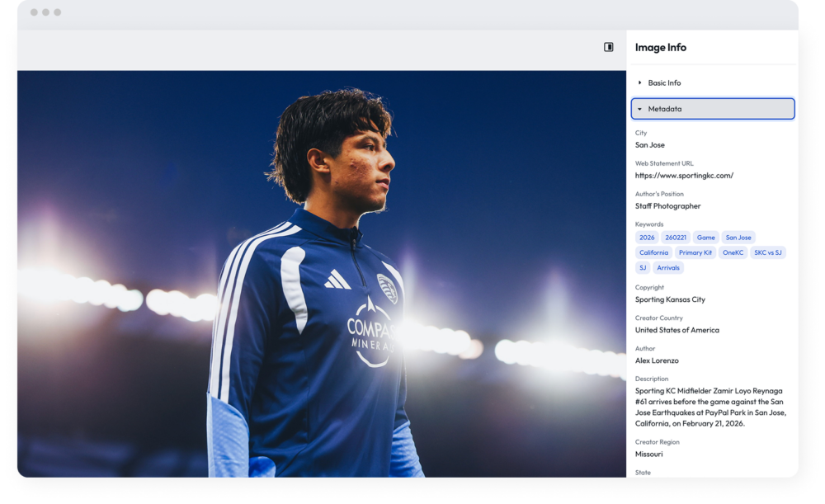Click the Description text about Zamir Loyo Reynaga
The width and height of the screenshot is (825, 504).
coord(710,407)
